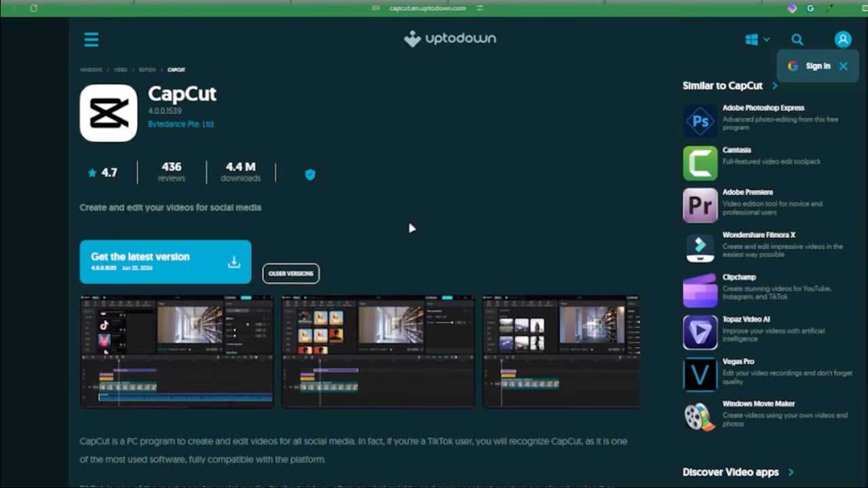The height and width of the screenshot is (488, 868).
Task: Click the Adobe Premiere icon
Action: pos(700,205)
